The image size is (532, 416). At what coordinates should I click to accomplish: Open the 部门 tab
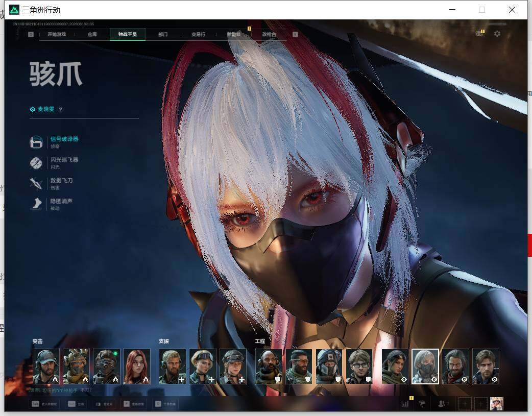click(163, 34)
